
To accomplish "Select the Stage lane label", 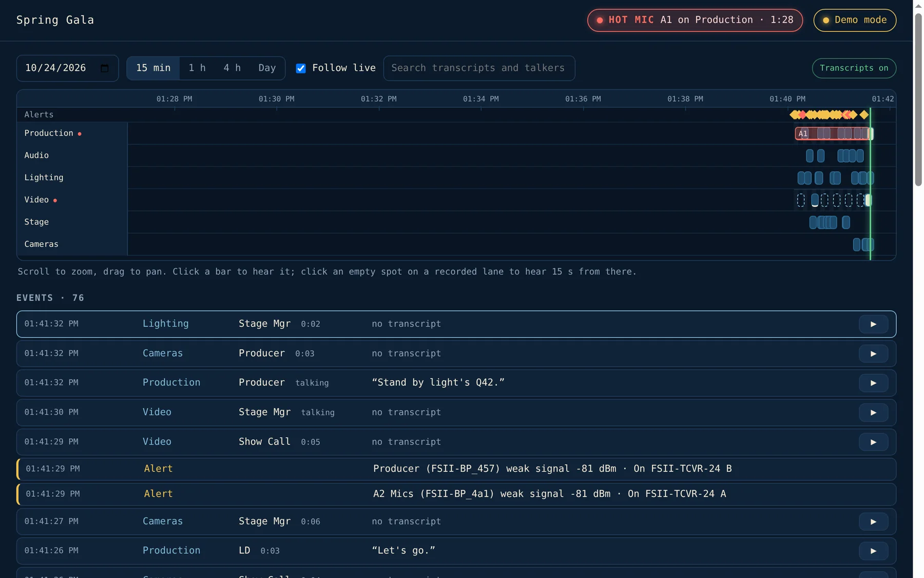I will 36,222.
